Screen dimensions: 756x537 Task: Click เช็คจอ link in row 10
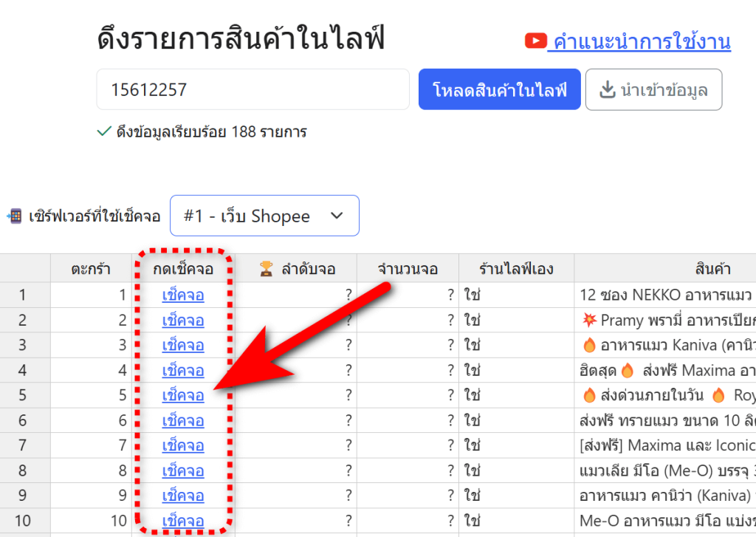point(183,521)
